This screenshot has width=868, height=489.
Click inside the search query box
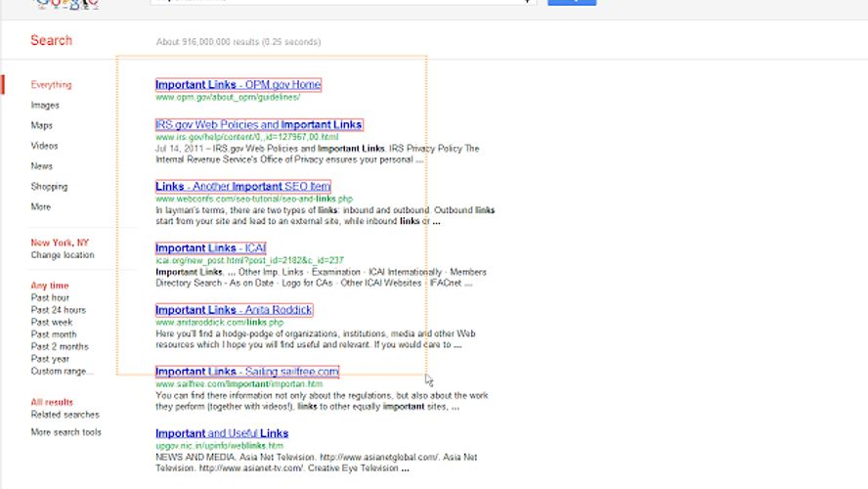click(x=342, y=3)
